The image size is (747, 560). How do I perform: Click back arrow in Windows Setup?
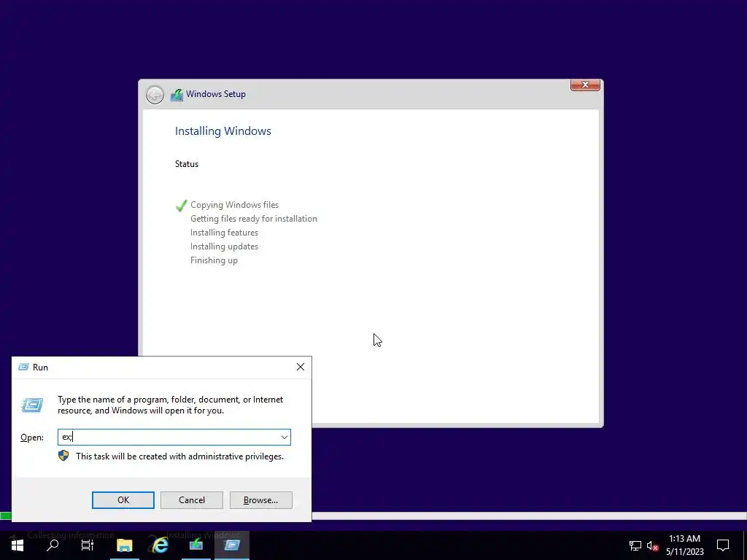tap(155, 95)
